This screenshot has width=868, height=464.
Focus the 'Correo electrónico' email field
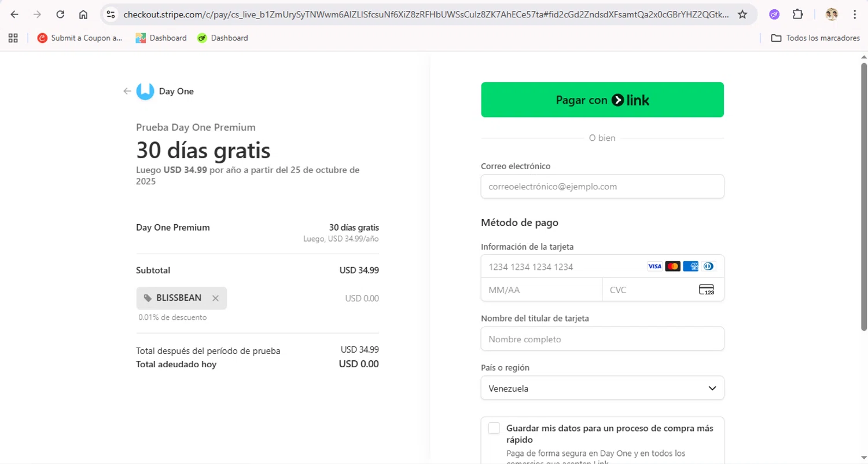click(x=602, y=187)
